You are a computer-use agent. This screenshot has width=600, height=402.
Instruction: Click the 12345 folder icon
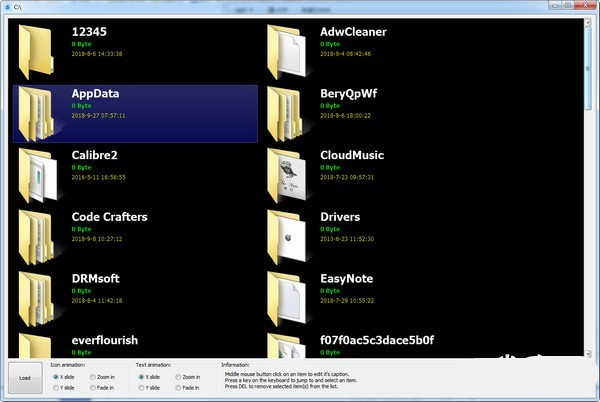pos(36,52)
